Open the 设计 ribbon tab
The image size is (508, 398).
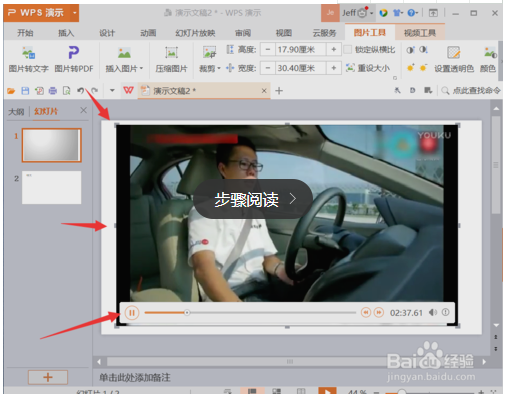click(x=107, y=33)
